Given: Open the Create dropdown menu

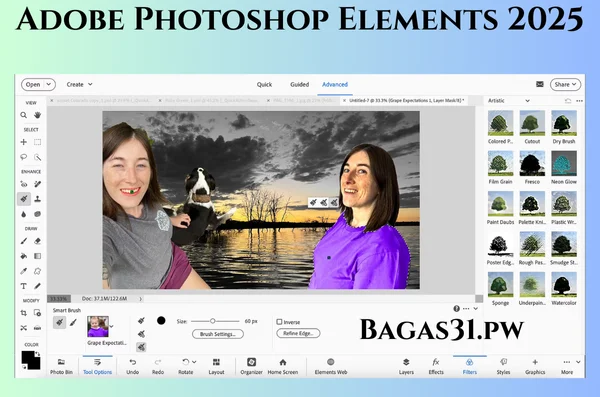Looking at the screenshot, I should pyautogui.click(x=80, y=84).
